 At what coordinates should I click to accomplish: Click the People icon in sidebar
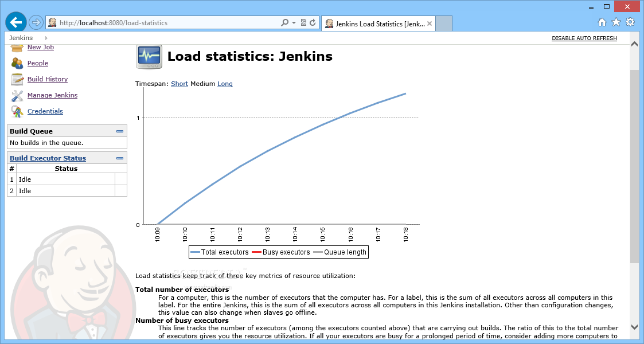pyautogui.click(x=17, y=63)
